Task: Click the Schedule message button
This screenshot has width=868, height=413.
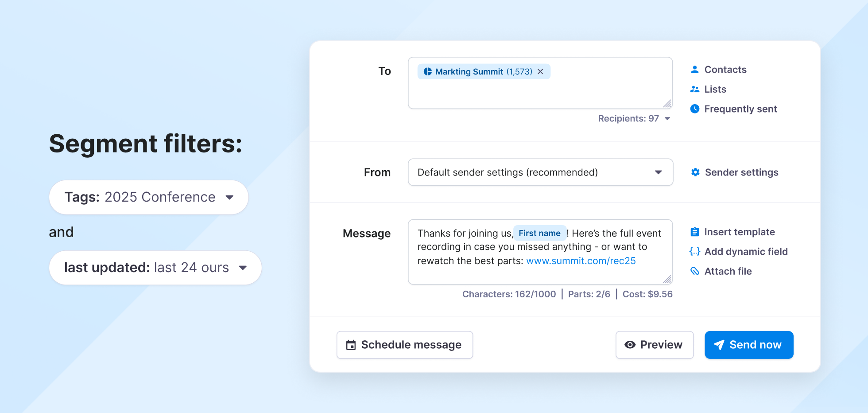Action: click(x=405, y=345)
